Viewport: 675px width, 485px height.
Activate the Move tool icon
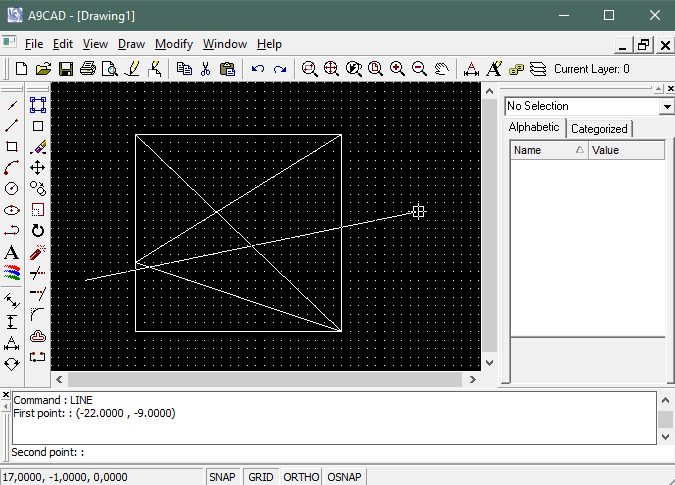(38, 167)
